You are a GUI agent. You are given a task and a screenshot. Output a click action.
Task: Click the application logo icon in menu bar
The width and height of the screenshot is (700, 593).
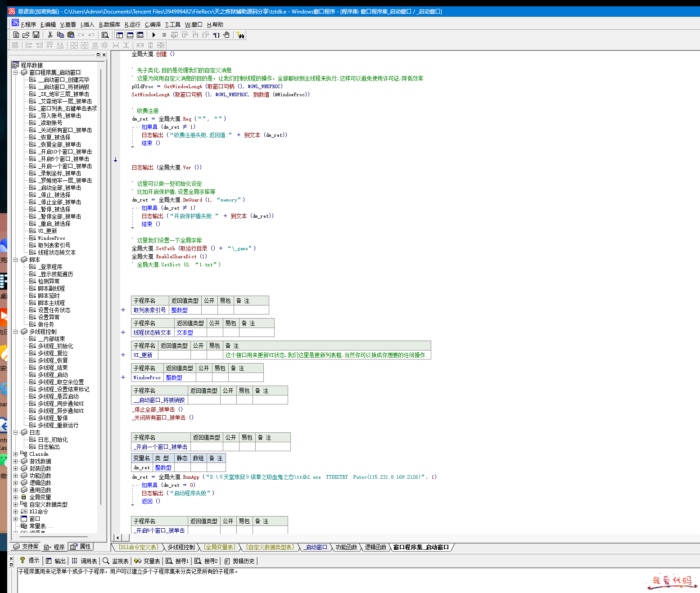click(x=15, y=23)
